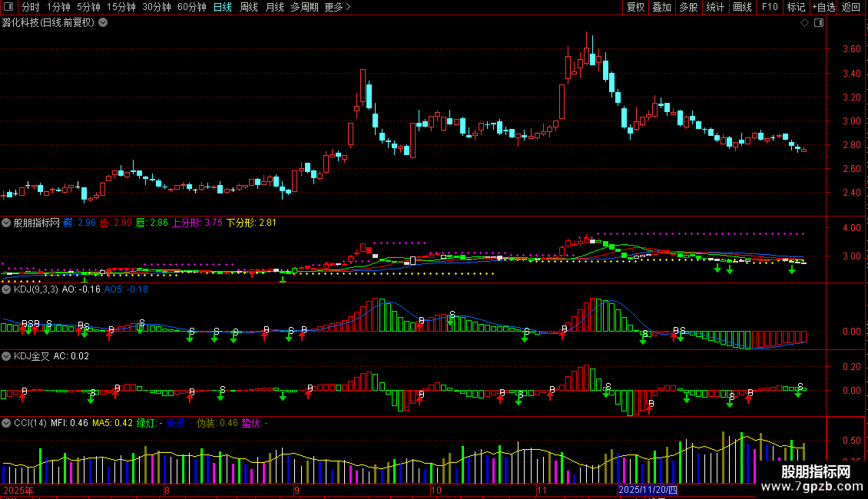This screenshot has width=868, height=499.
Task: Switch to 30分钟 period
Action: [157, 7]
